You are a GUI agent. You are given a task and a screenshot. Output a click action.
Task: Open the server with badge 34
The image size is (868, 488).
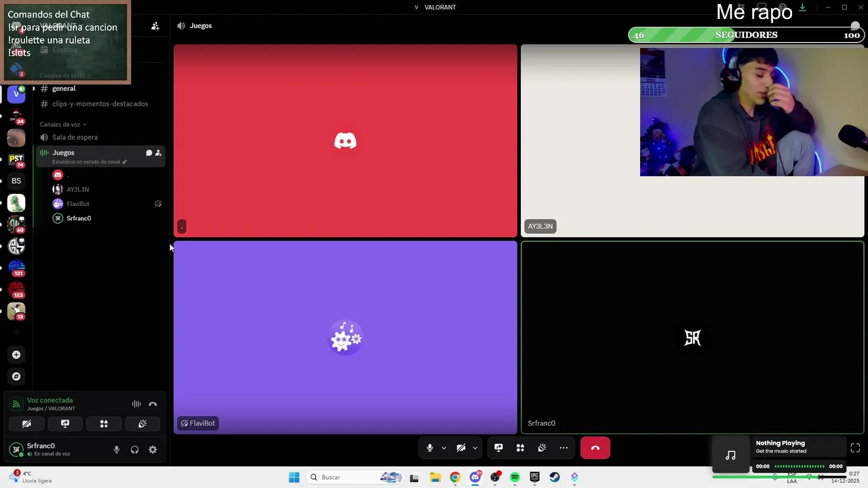pos(16,116)
